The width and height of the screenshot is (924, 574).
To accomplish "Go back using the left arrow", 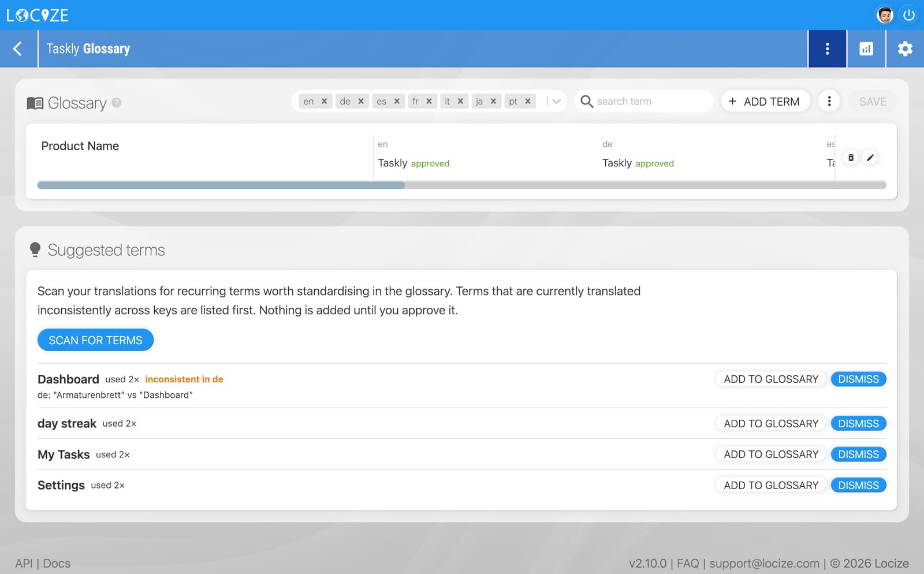I will coord(18,49).
